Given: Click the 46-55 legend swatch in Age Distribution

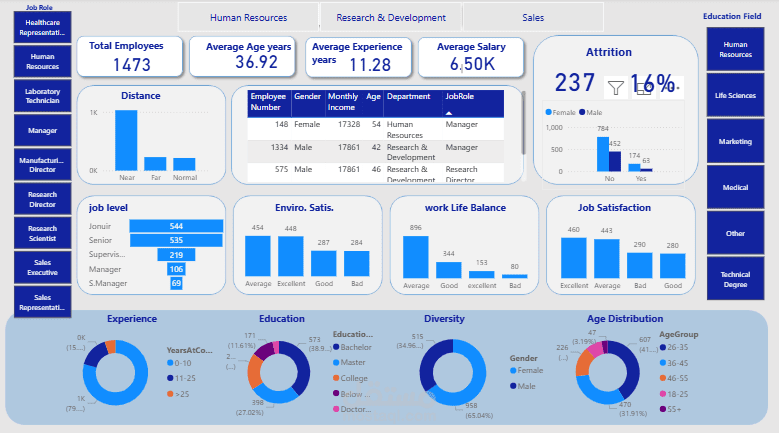Looking at the screenshot, I should (663, 378).
